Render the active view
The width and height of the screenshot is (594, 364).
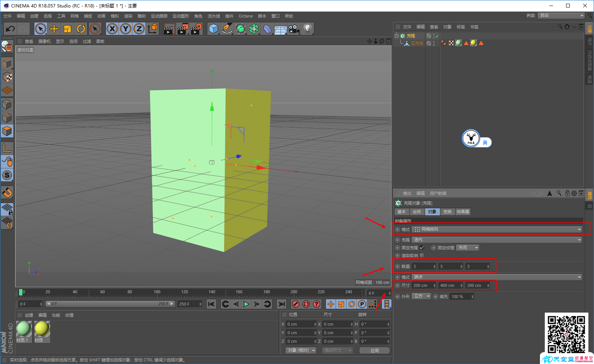tap(169, 29)
